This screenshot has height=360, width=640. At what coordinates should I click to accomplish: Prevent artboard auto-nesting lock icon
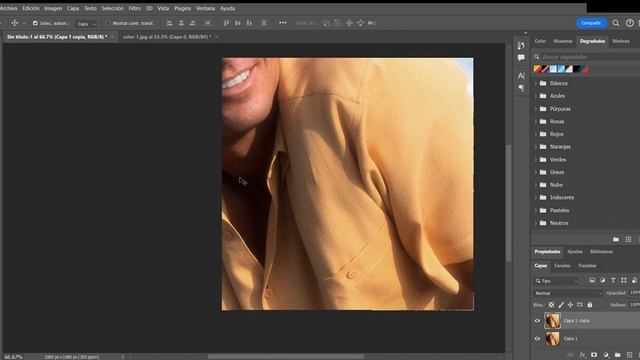(580, 305)
